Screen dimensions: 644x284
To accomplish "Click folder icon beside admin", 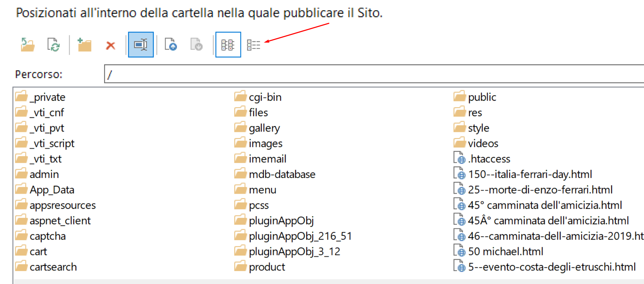I will click(21, 173).
